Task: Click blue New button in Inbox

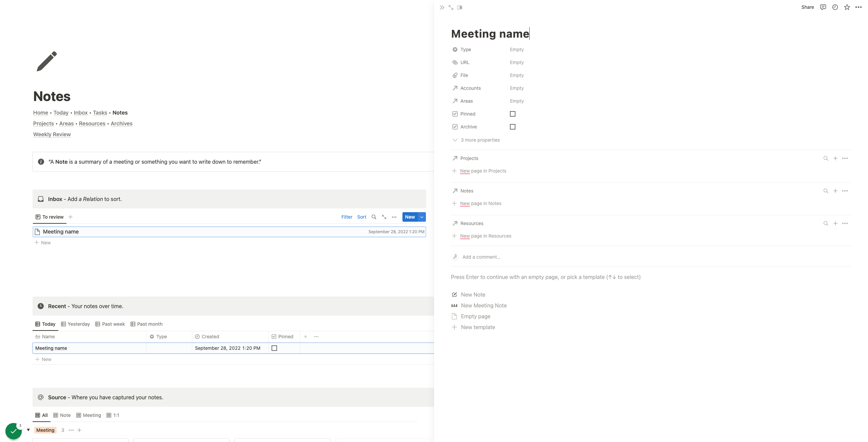Action: click(x=410, y=217)
